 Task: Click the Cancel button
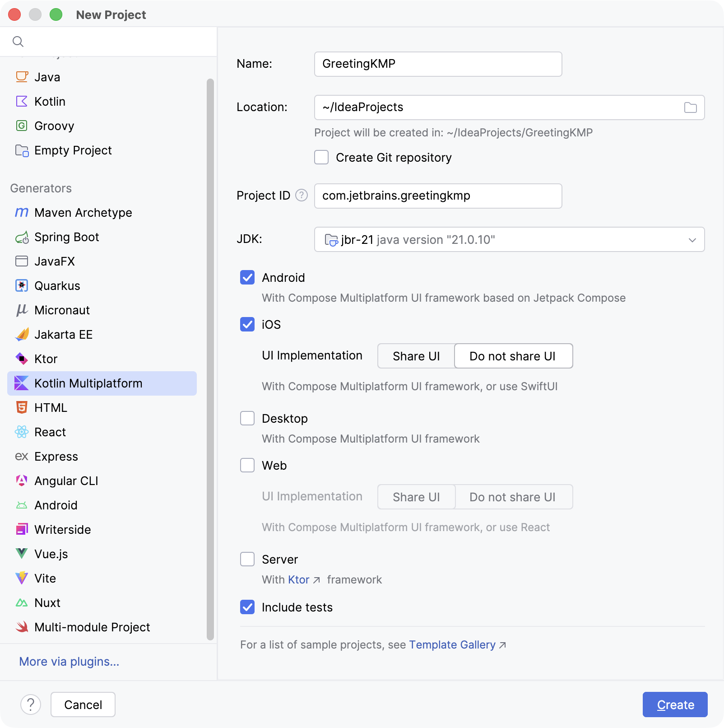83,705
